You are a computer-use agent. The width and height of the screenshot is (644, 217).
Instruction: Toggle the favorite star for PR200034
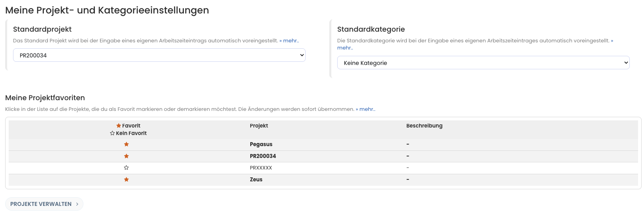click(127, 156)
